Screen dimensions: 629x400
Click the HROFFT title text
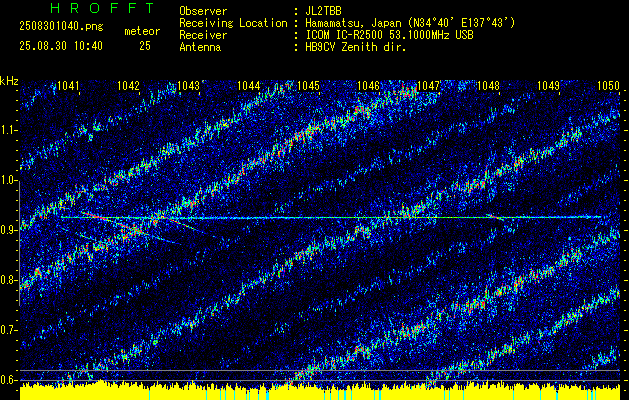103,8
